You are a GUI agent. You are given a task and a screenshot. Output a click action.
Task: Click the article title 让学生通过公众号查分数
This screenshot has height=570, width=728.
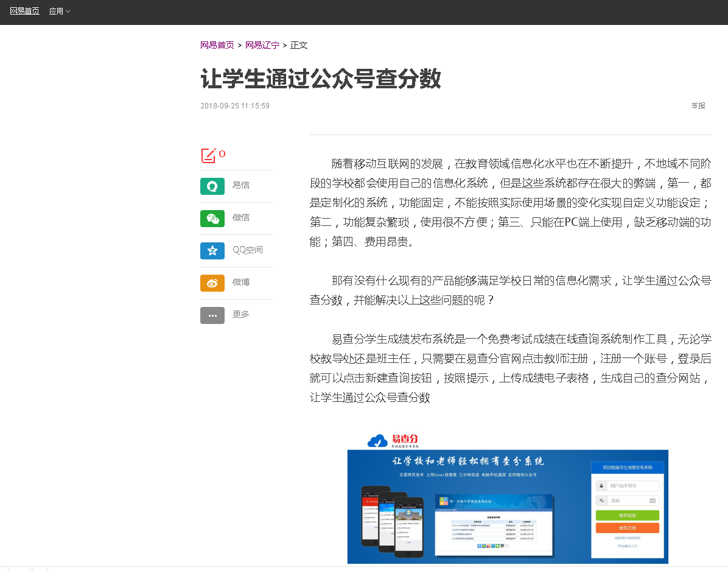coord(321,78)
